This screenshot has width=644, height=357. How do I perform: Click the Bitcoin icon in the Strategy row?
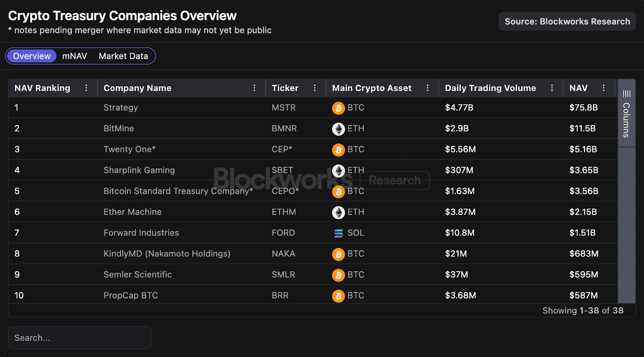(339, 108)
